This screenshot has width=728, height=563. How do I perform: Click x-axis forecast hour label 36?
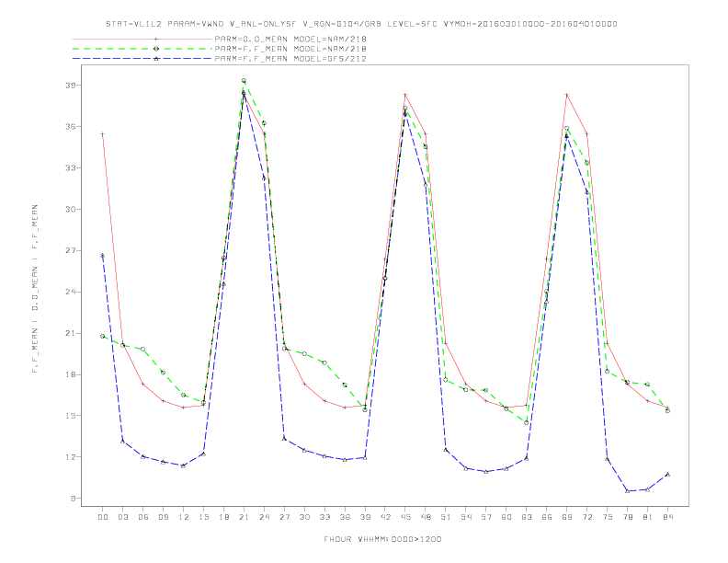click(345, 517)
